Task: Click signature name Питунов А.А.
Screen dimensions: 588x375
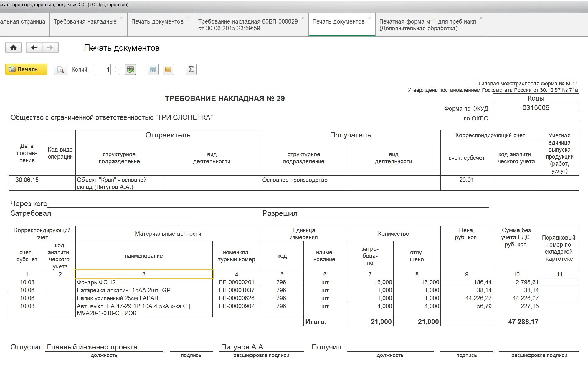Action: 243,347
